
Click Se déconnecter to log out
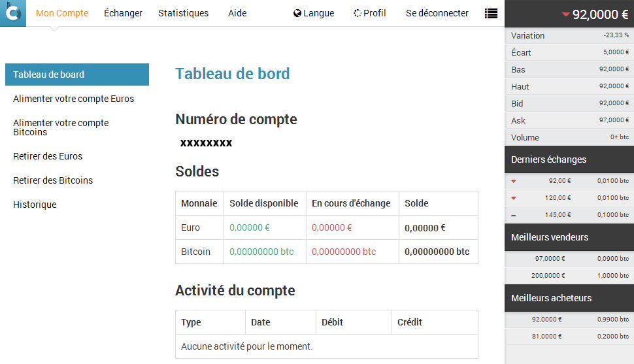pyautogui.click(x=437, y=13)
